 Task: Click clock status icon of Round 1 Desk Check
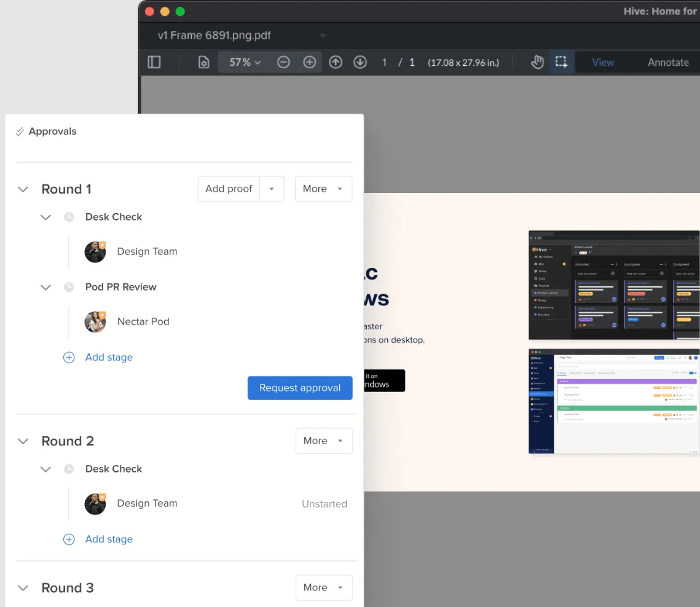tap(69, 217)
